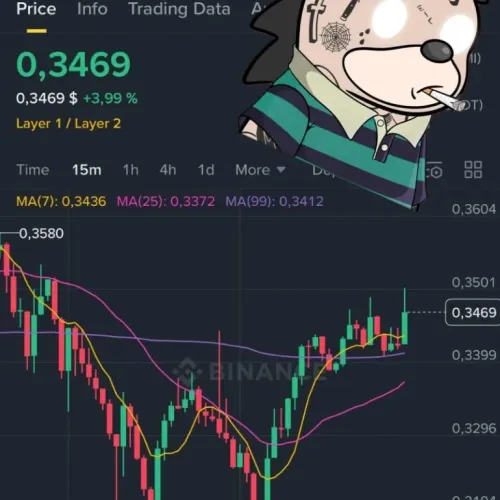The height and width of the screenshot is (500, 500).
Task: Select the 15m timeframe
Action: [x=87, y=170]
